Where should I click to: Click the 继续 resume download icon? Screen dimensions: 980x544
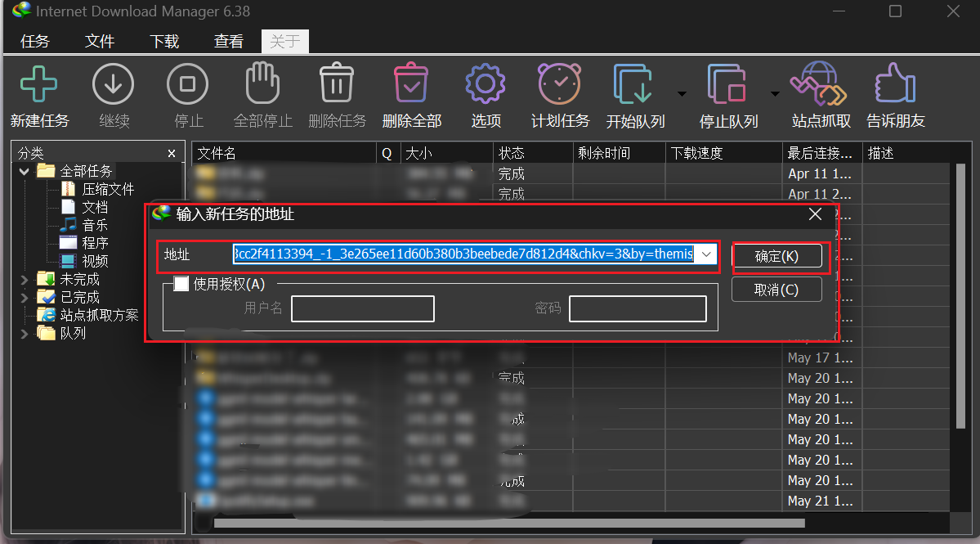(113, 83)
